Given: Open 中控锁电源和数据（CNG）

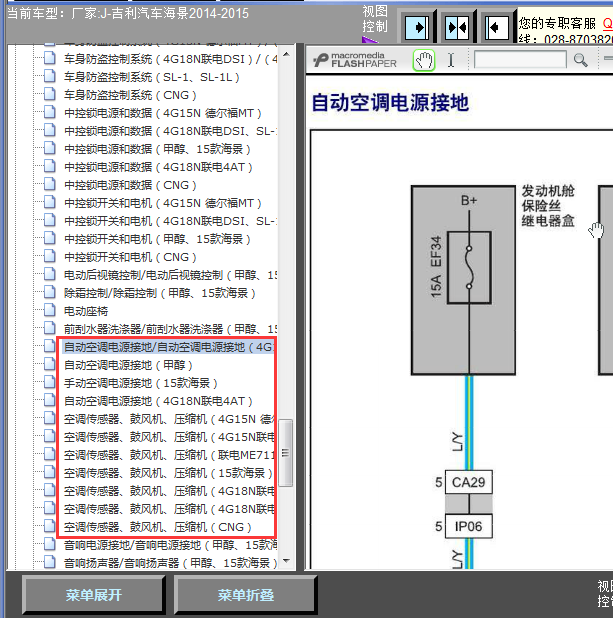Looking at the screenshot, I should [x=130, y=185].
